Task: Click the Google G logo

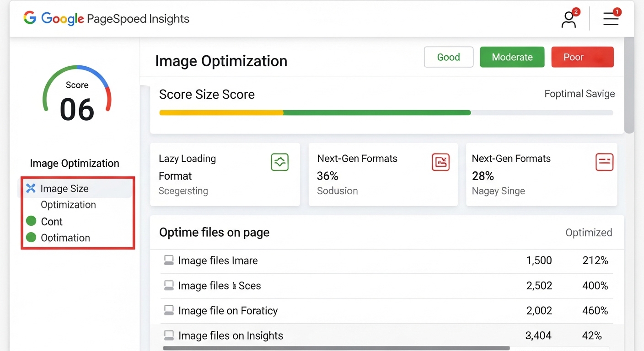Action: [30, 18]
